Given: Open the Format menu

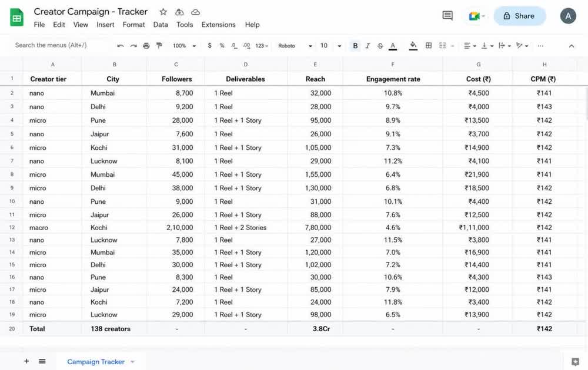Looking at the screenshot, I should [x=133, y=25].
